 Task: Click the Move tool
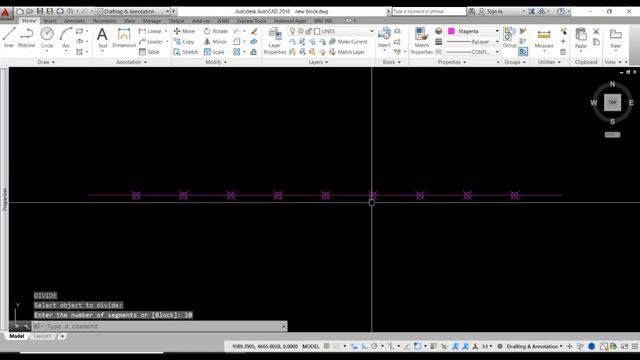(x=184, y=31)
